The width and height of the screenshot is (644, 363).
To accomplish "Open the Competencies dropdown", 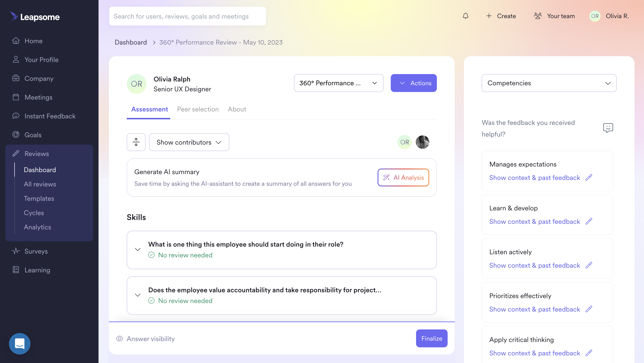I will pos(549,83).
